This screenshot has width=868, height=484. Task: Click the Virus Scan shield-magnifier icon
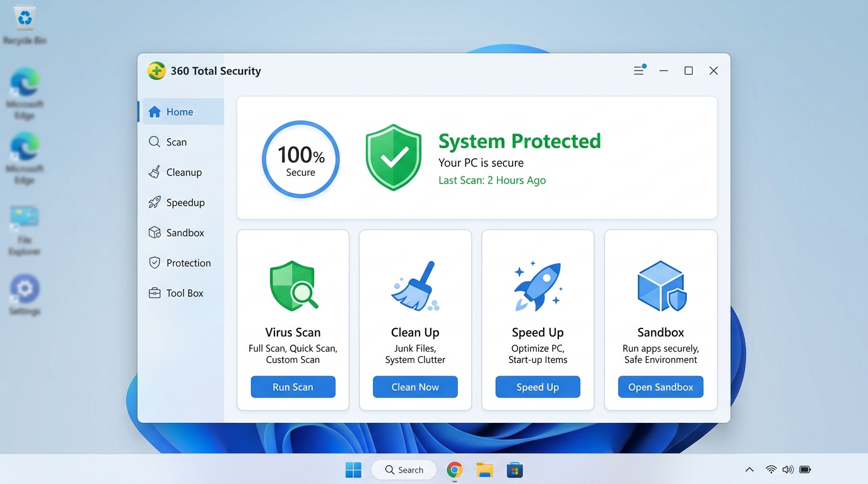point(293,285)
